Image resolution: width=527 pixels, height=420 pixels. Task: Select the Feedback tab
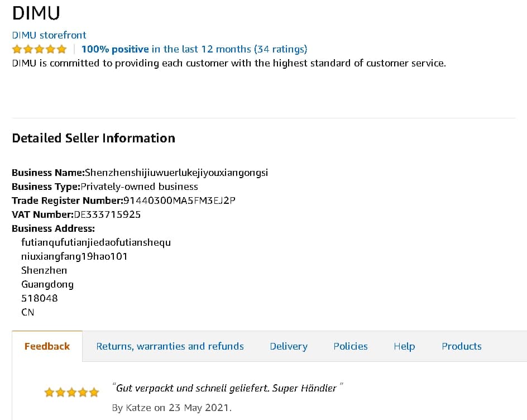pyautogui.click(x=47, y=346)
